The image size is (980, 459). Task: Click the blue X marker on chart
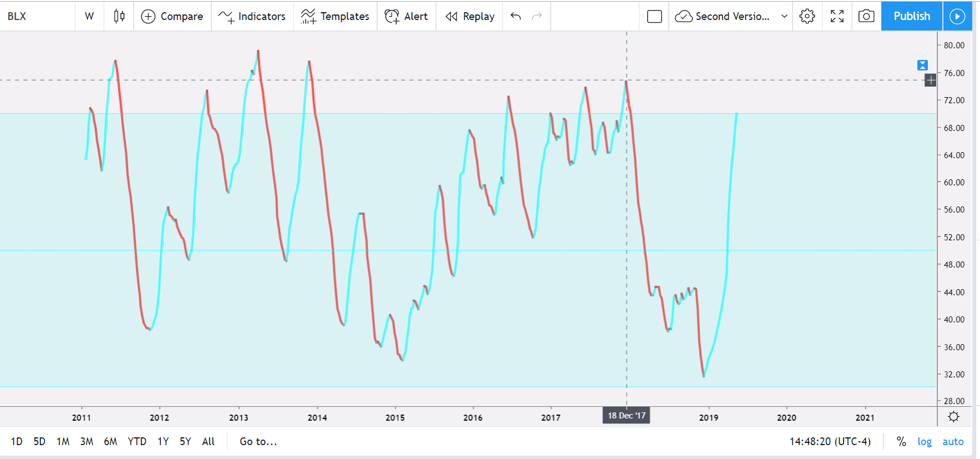tap(922, 65)
